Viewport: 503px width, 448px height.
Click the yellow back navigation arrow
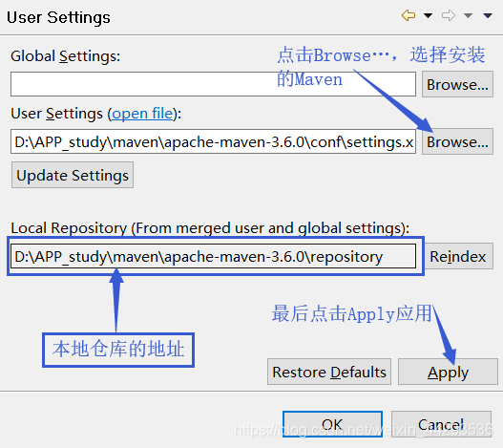[409, 15]
